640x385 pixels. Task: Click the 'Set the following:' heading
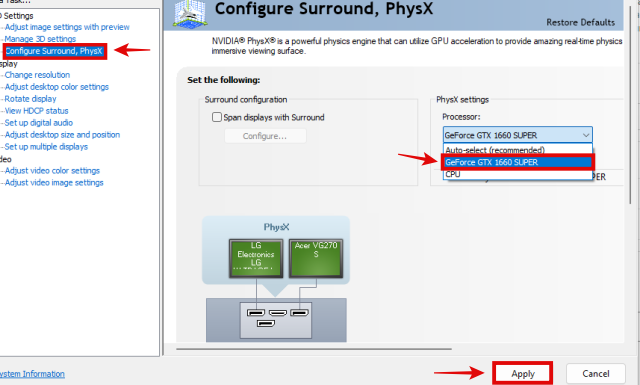tap(224, 80)
